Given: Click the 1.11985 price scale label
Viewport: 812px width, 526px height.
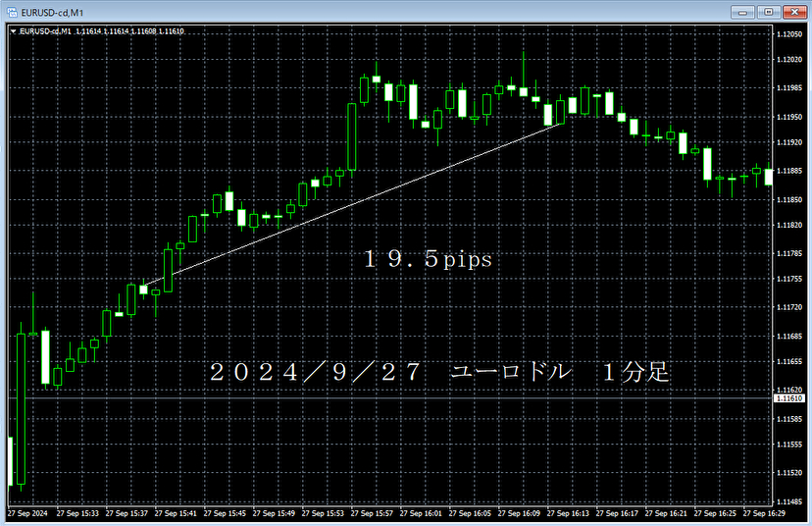Looking at the screenshot, I should pyautogui.click(x=789, y=88).
